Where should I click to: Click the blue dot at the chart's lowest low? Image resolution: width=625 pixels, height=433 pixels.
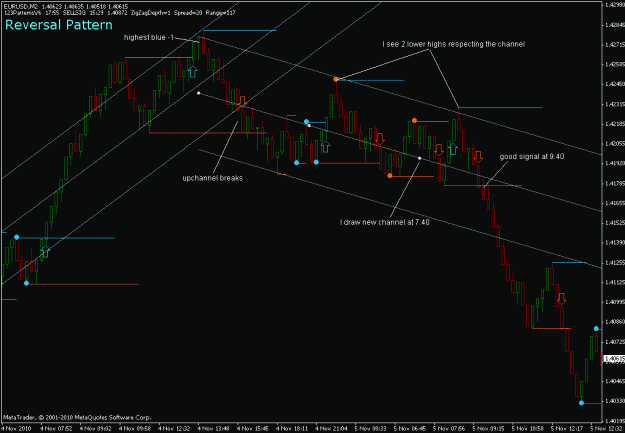click(x=582, y=403)
